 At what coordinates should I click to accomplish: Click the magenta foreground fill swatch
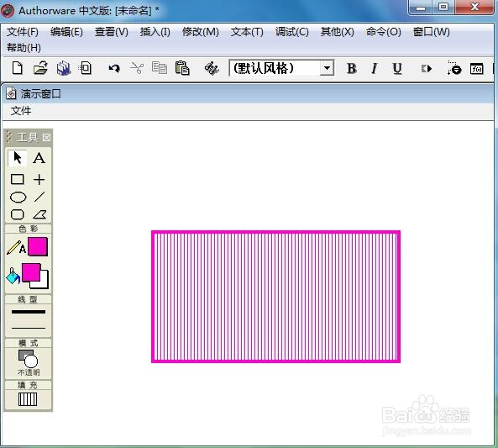point(31,272)
